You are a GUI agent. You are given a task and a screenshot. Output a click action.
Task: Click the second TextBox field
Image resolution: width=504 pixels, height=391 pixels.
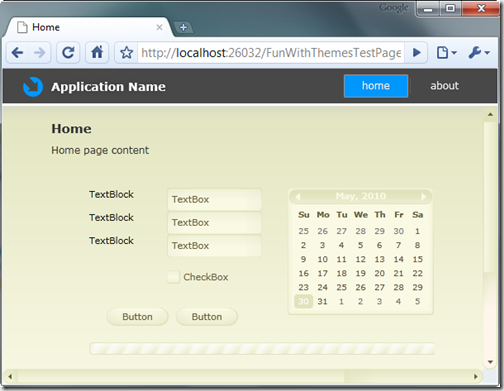214,222
